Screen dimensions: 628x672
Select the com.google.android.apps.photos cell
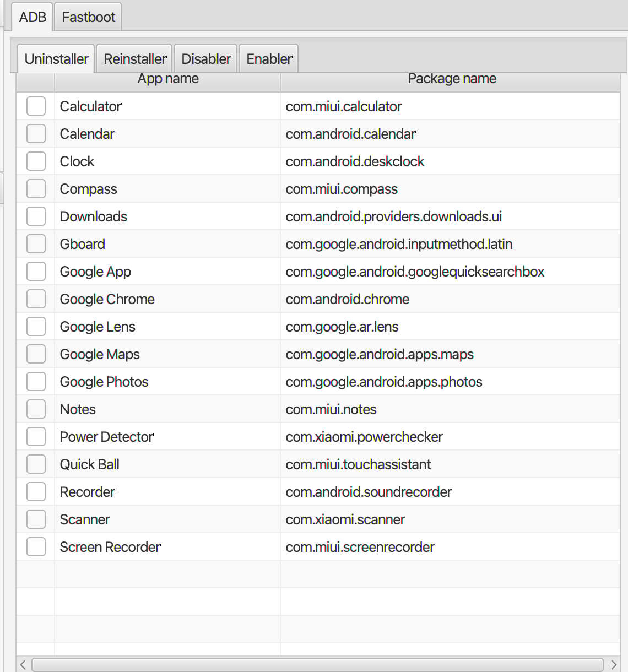(451, 381)
